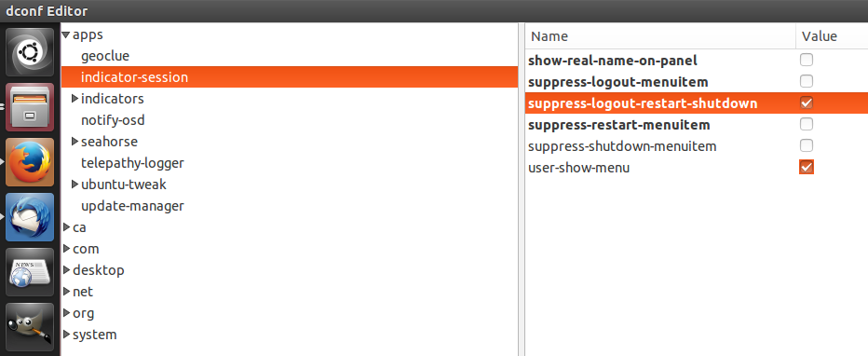Uncheck suppress-logout-restart-shutdown value
Image resolution: width=868 pixels, height=356 pixels.
coord(807,103)
